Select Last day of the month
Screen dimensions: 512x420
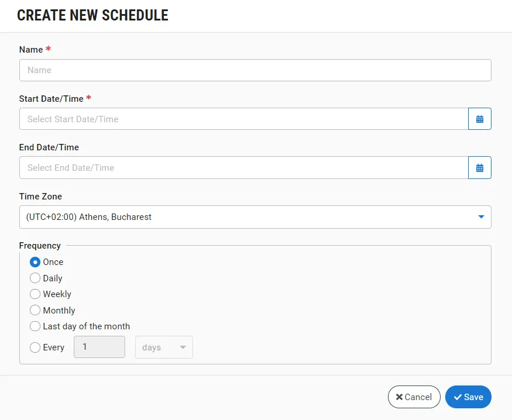click(x=35, y=326)
